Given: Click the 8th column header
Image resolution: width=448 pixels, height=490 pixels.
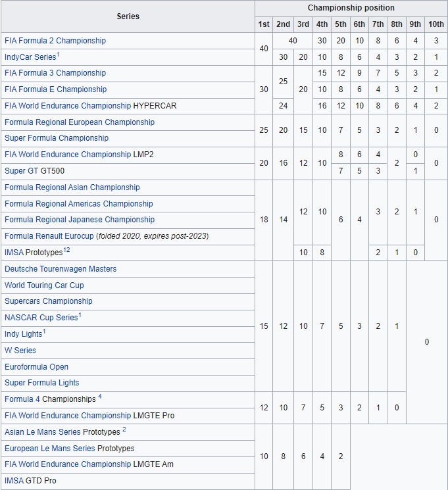Looking at the screenshot, I should (x=397, y=24).
